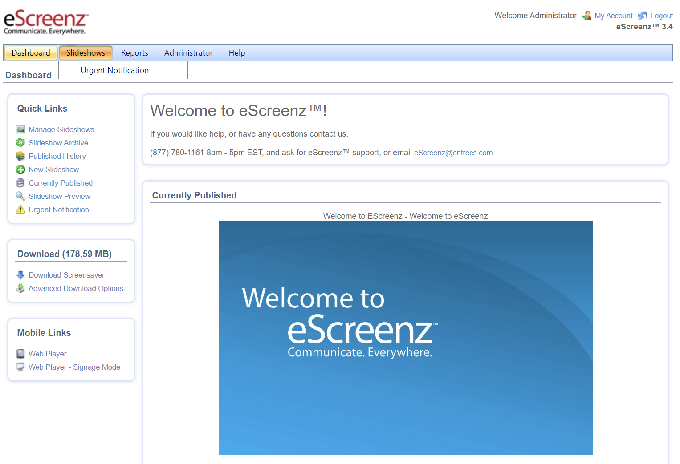Image resolution: width=680 pixels, height=464 pixels.
Task: Click the Slideshow Archive icon
Action: (20, 142)
